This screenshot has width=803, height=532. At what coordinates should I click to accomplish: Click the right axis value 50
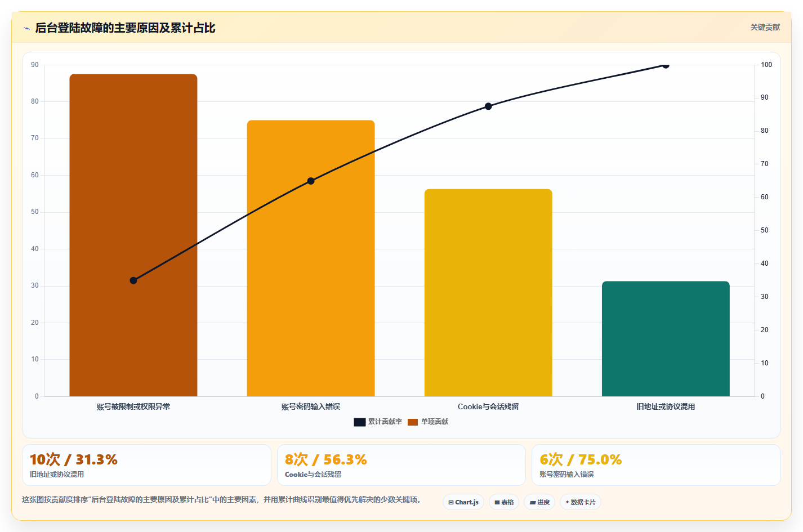point(764,230)
